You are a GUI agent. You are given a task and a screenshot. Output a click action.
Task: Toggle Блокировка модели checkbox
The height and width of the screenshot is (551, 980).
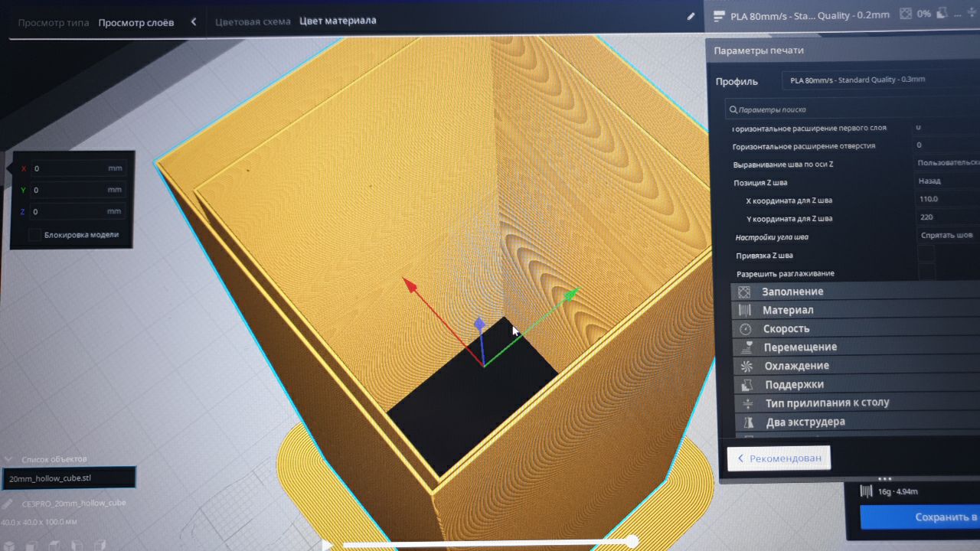[x=34, y=235]
